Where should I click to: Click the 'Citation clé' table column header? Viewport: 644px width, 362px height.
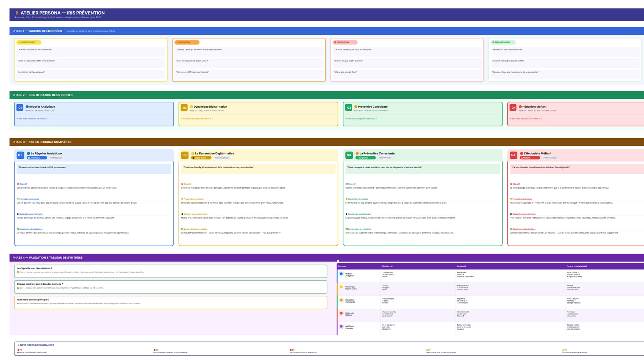(x=387, y=266)
